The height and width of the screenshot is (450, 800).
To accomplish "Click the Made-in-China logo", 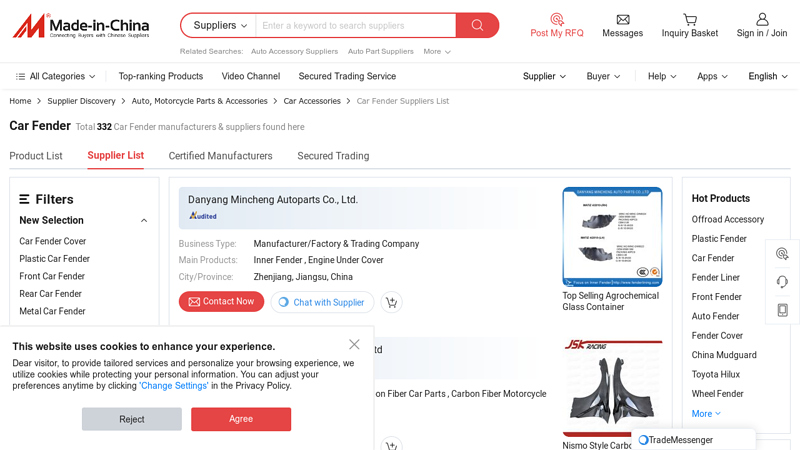I will tap(81, 26).
